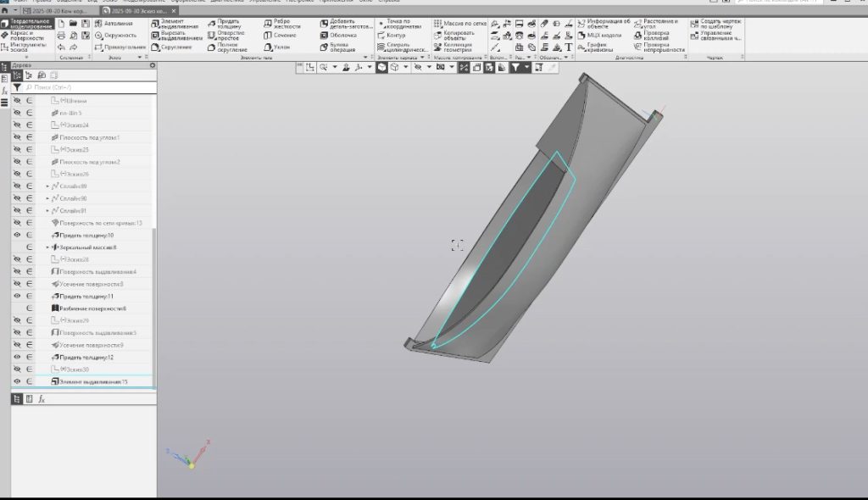This screenshot has height=500, width=868.
Task: Activate Вырезать выдавливанием cut tool
Action: (177, 35)
